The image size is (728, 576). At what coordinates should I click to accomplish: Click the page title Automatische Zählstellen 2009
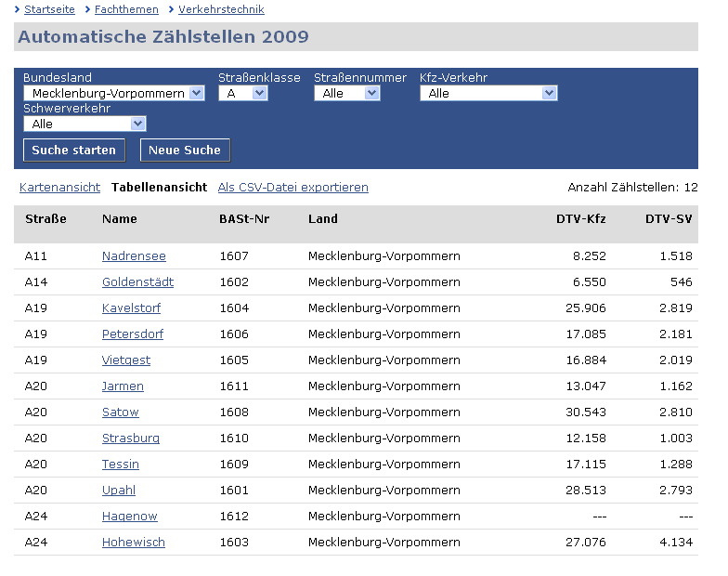tap(163, 37)
